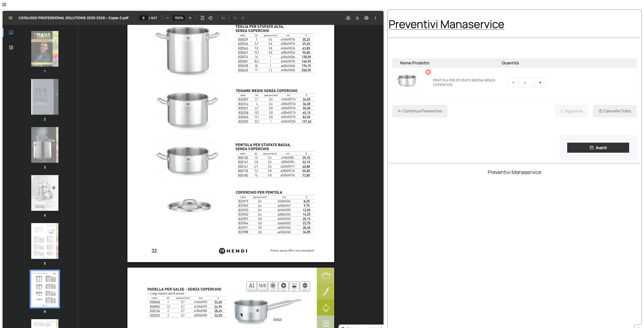Click the save to Drive icon
Image resolution: width=644 pixels, height=328 pixels.
coord(348,18)
